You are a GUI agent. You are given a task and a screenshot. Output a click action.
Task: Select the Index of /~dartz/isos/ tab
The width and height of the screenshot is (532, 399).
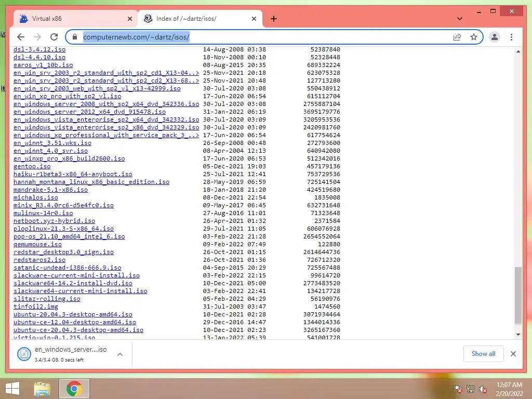(200, 19)
